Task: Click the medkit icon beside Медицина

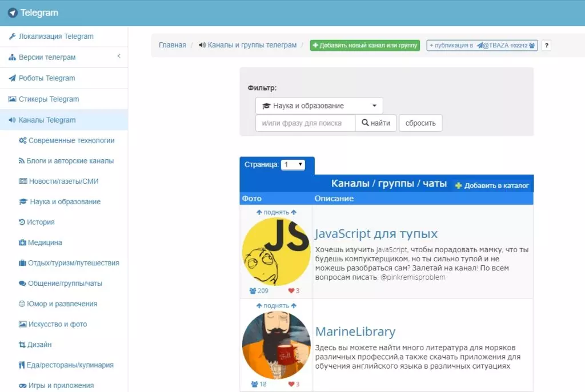Action: pos(22,243)
